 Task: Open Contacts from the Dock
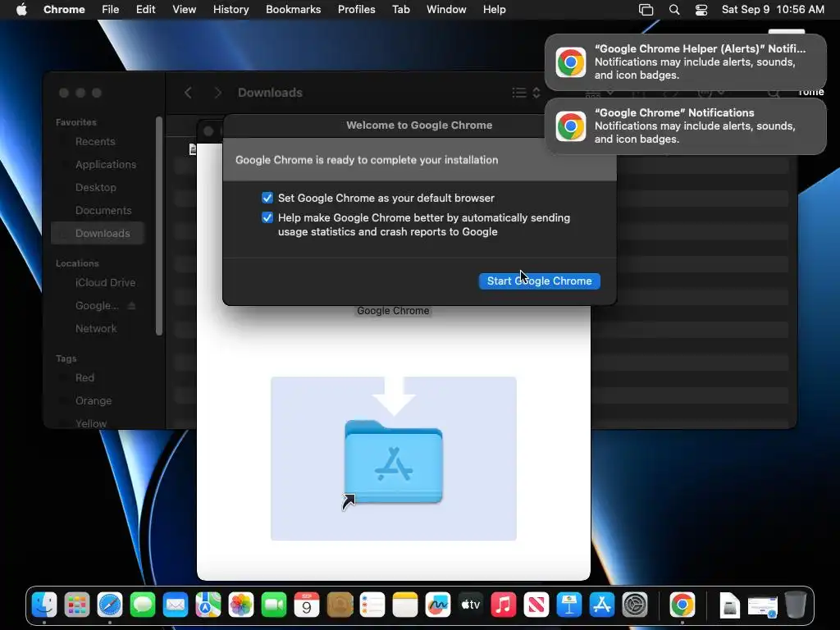point(340,605)
